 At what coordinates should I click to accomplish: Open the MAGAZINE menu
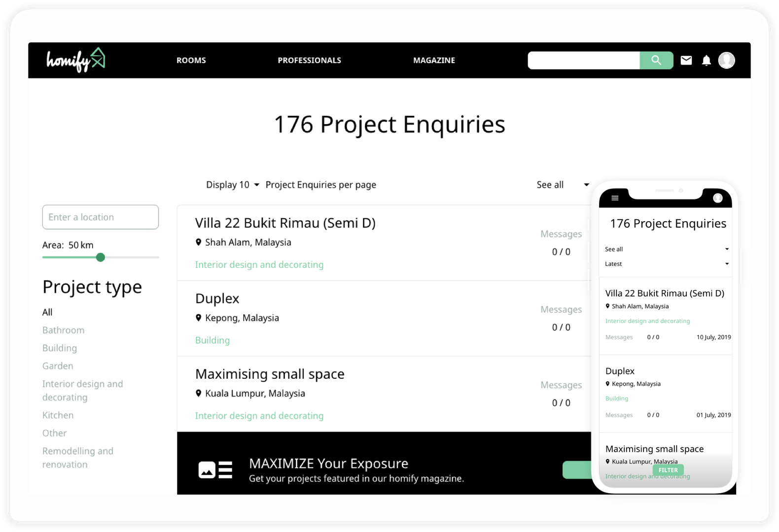point(434,60)
